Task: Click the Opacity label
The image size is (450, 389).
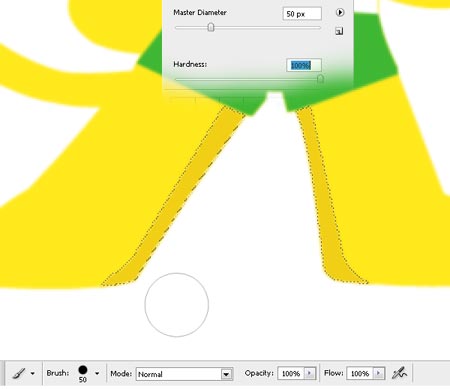Action: (x=259, y=373)
